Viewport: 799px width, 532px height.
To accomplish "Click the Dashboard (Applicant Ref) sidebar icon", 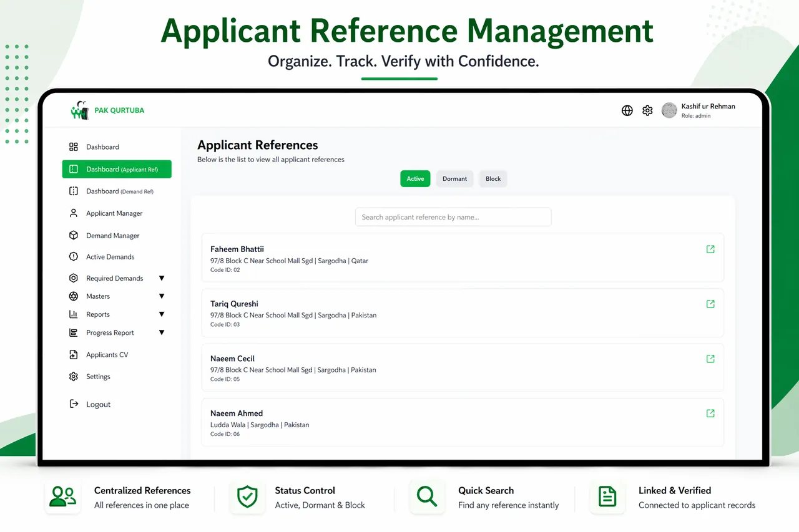I will (74, 169).
